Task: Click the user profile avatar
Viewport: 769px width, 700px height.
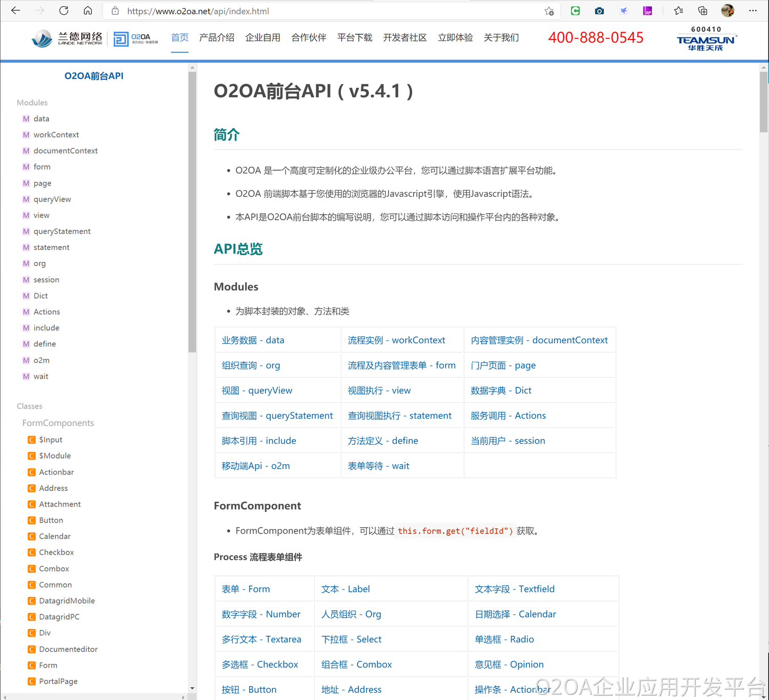Action: click(x=727, y=11)
